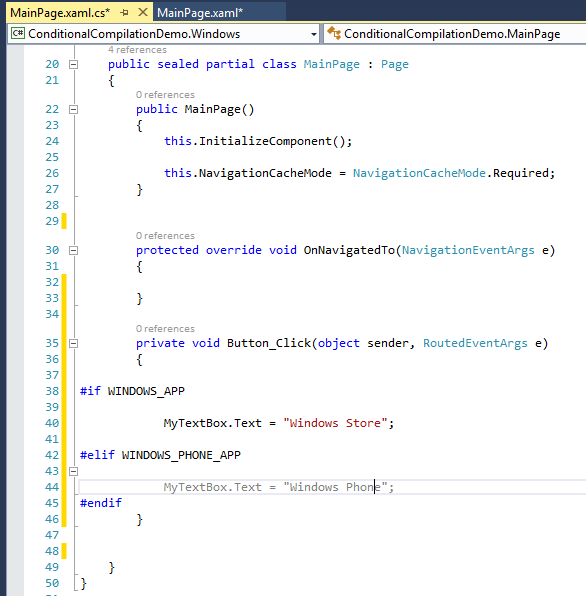Open 0 references link above OnNavigatedTo
The width and height of the screenshot is (586, 596).
tap(165, 236)
